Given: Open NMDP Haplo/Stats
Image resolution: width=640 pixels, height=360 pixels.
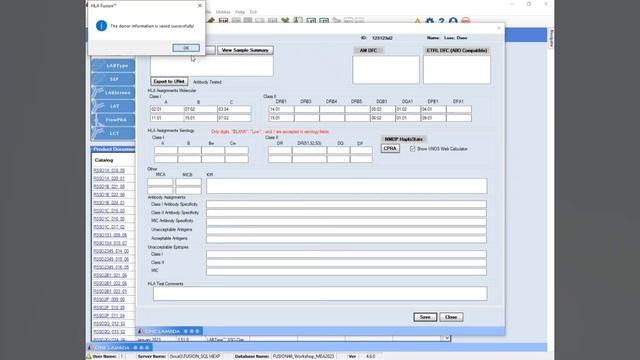Looking at the screenshot, I should [x=403, y=139].
